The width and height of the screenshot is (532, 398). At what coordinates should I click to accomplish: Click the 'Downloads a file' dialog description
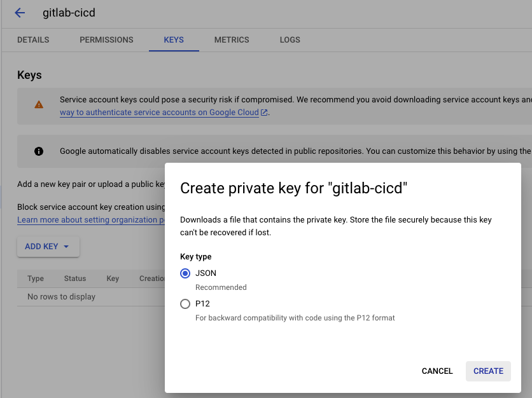click(x=336, y=226)
